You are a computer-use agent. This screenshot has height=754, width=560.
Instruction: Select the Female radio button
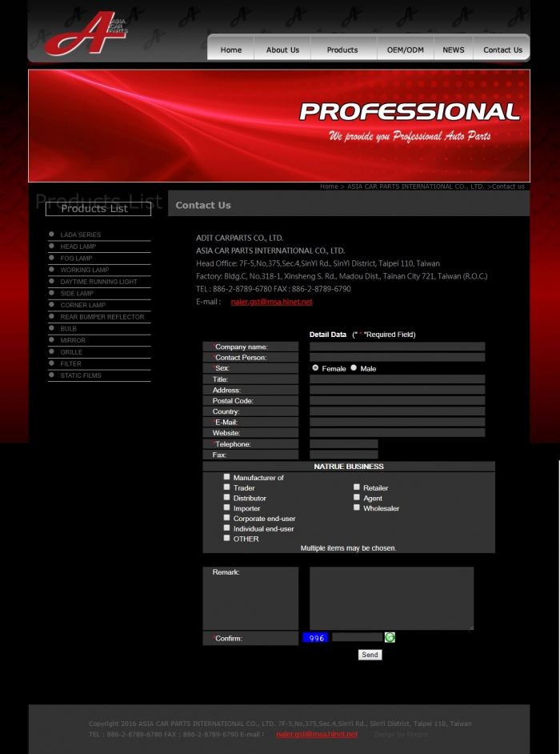315,368
